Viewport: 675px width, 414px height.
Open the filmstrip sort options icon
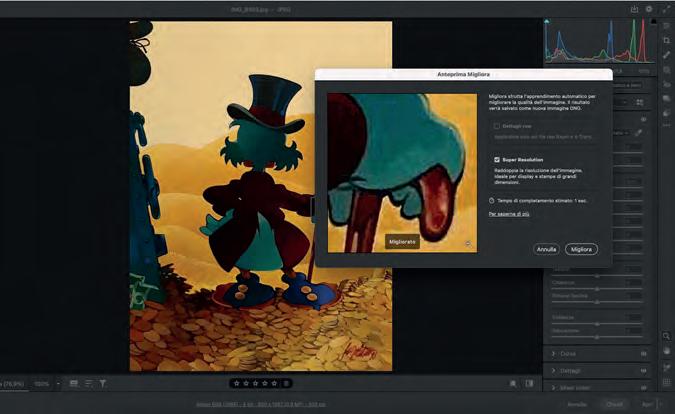click(88, 383)
